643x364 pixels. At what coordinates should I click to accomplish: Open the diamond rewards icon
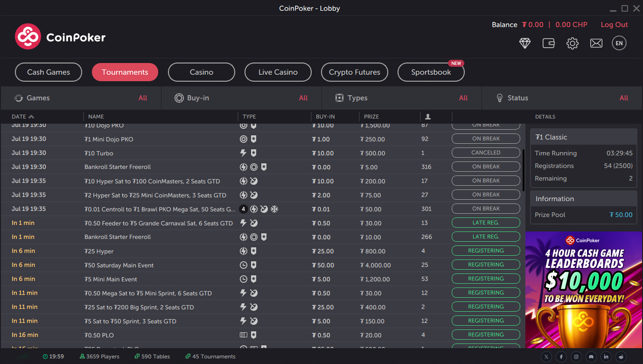click(x=525, y=43)
